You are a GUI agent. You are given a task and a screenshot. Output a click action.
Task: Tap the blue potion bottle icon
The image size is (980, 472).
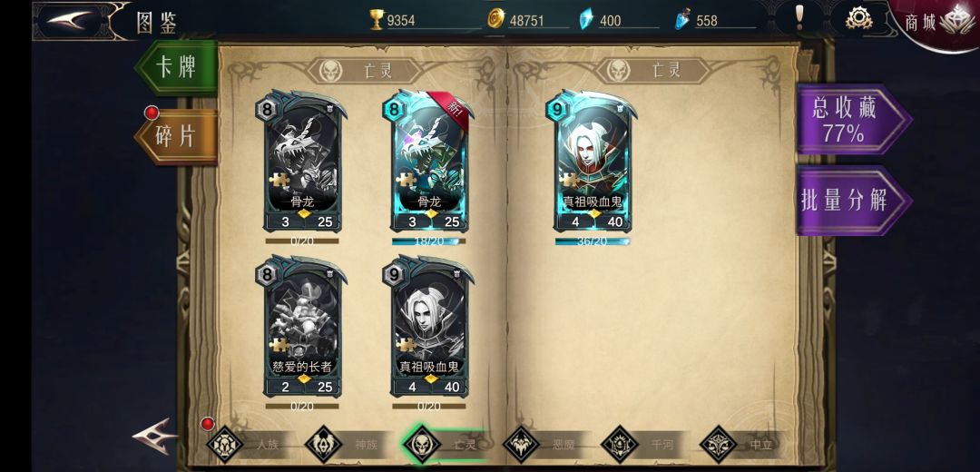(681, 20)
